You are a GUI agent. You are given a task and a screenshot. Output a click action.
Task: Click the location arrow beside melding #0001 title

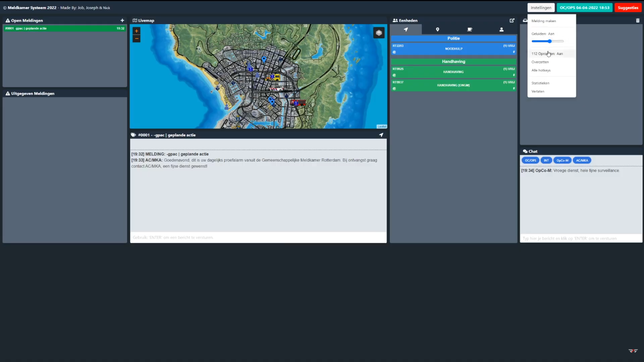pos(381,135)
